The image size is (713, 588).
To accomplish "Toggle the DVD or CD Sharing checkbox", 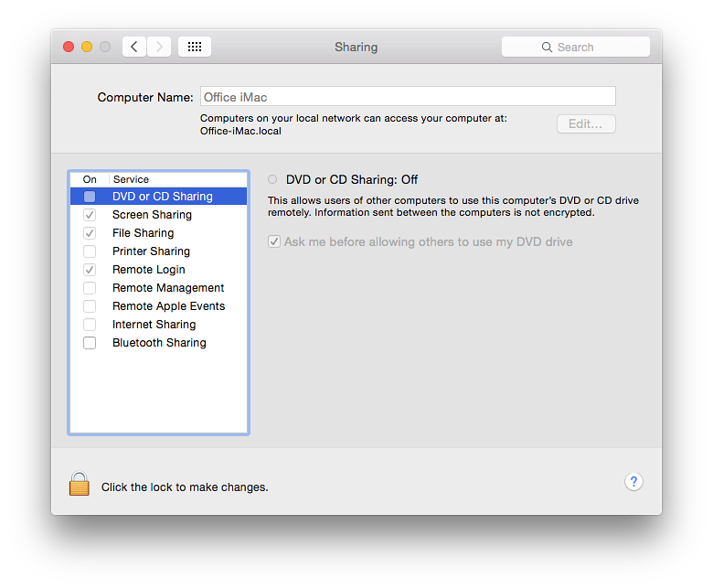I will click(x=90, y=197).
